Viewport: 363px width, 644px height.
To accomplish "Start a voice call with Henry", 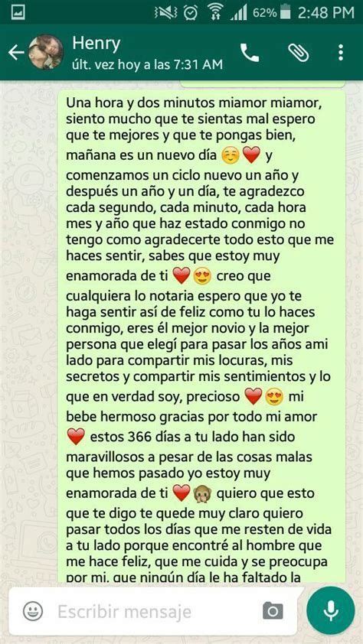I will (250, 53).
